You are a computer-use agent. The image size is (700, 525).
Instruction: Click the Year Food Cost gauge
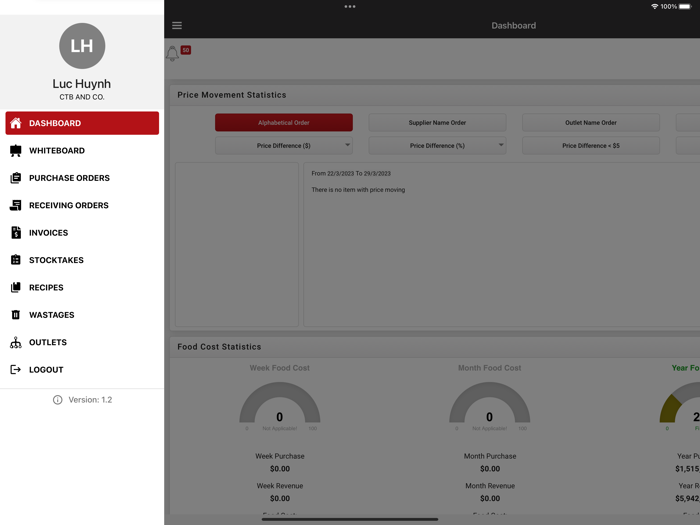680,403
